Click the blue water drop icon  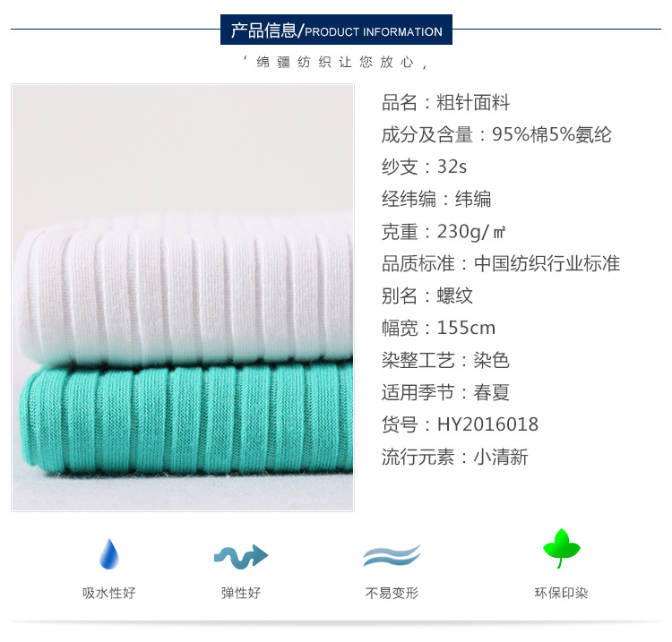pyautogui.click(x=108, y=553)
